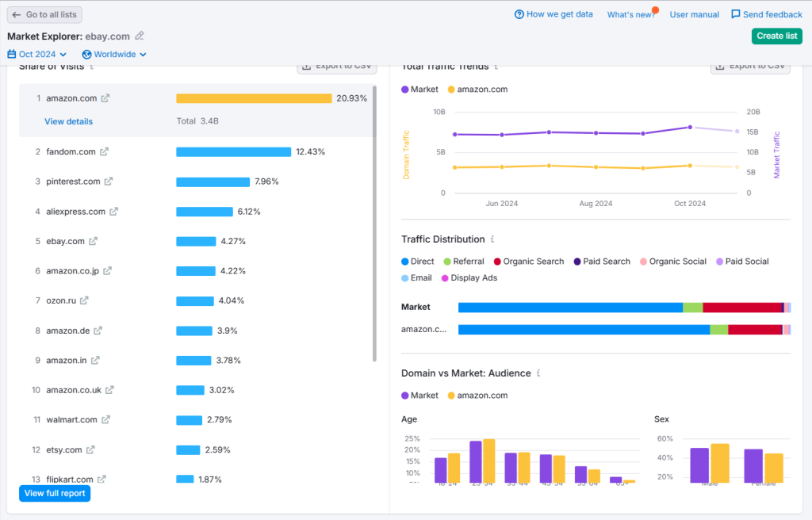This screenshot has height=520, width=812.
Task: Select aliexpress.com row name
Action: pos(75,212)
